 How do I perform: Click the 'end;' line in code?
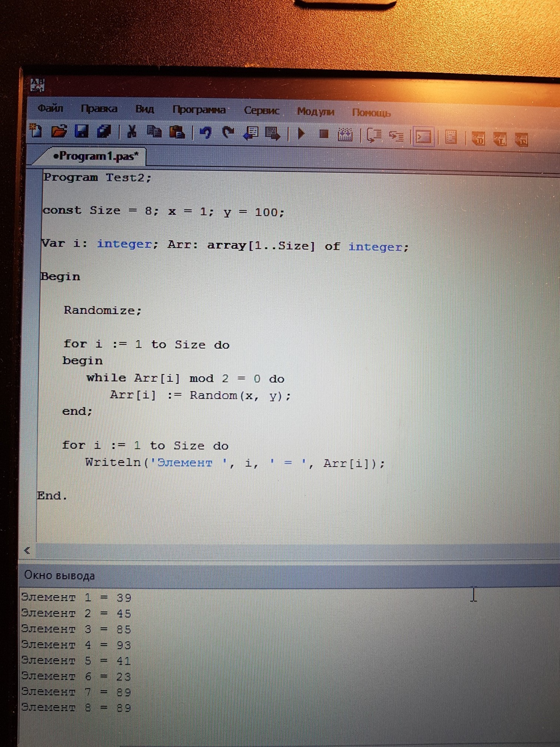[77, 411]
